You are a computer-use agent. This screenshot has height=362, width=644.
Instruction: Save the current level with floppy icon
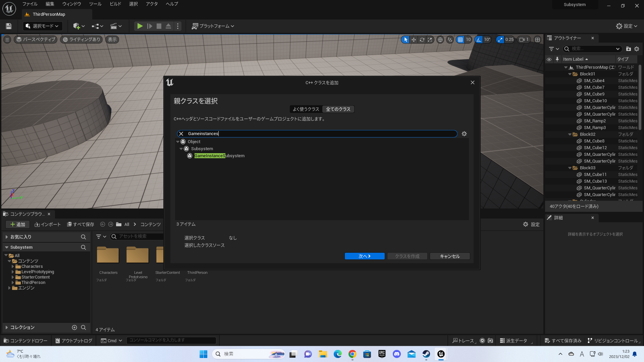pos(9,26)
